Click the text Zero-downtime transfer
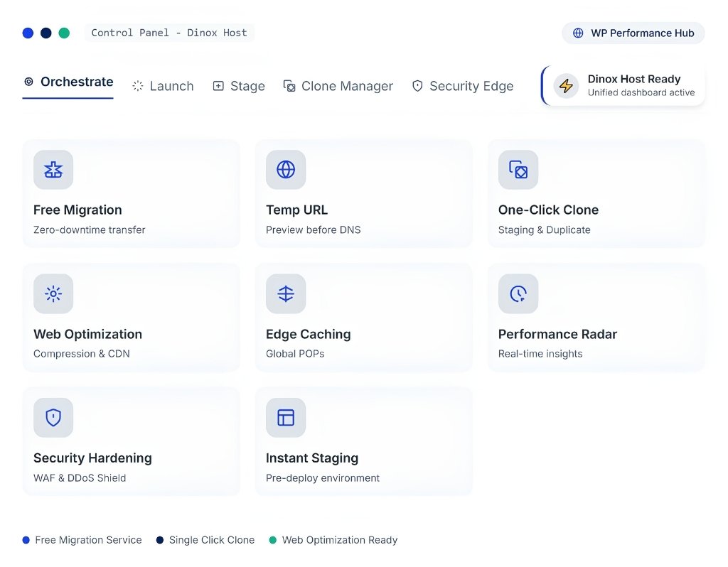The height and width of the screenshot is (567, 728). (89, 229)
